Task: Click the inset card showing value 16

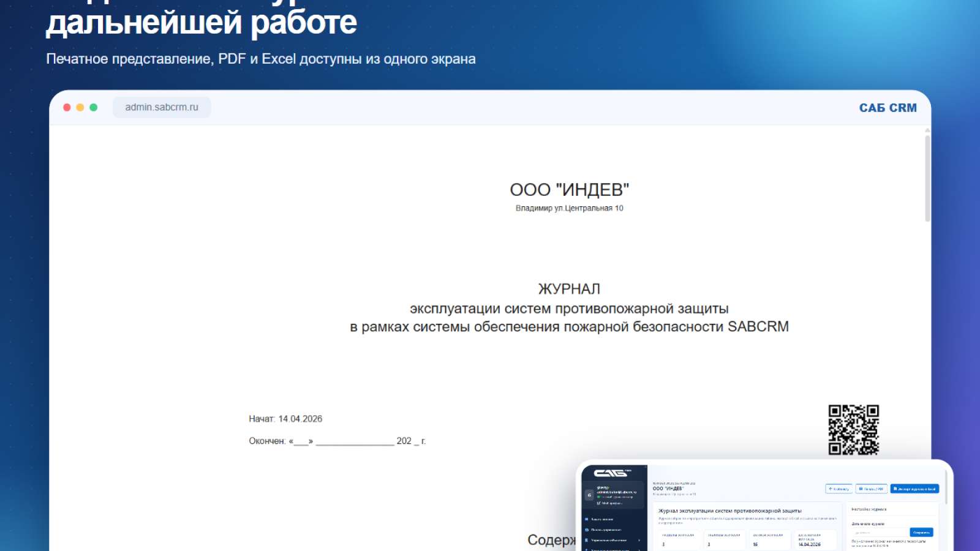Action: coord(770,539)
